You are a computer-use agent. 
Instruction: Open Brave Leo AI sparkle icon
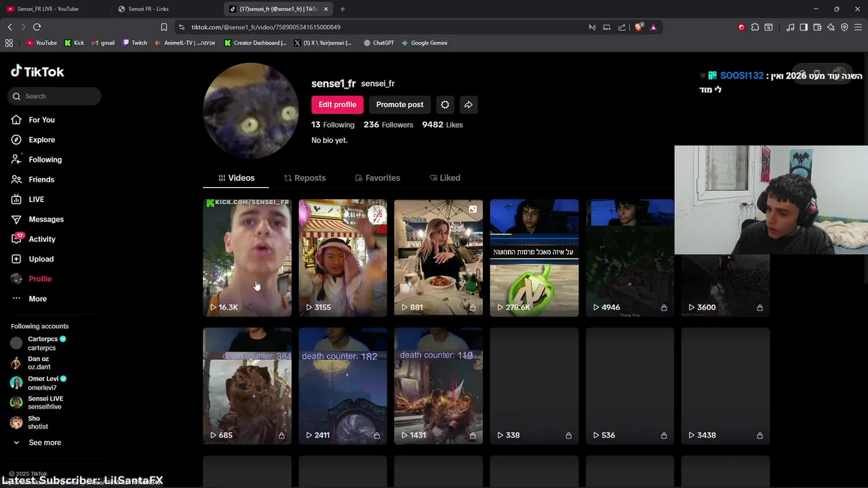click(831, 27)
